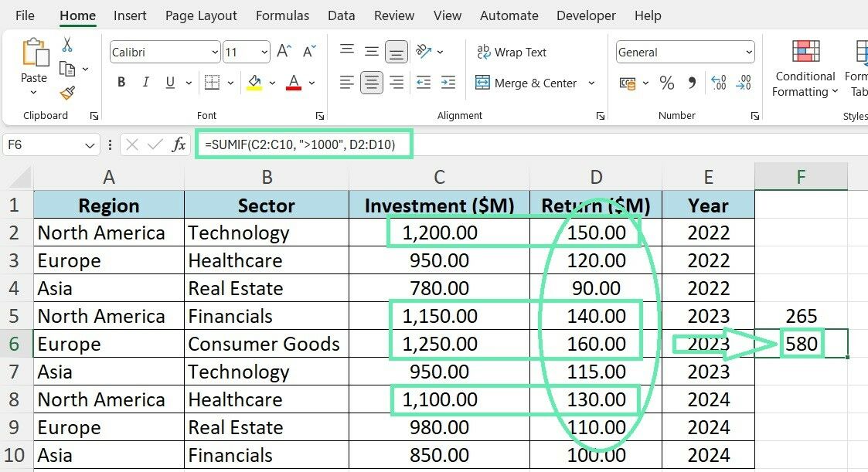This screenshot has width=868, height=472.
Task: Toggle Bold formatting
Action: pos(121,83)
